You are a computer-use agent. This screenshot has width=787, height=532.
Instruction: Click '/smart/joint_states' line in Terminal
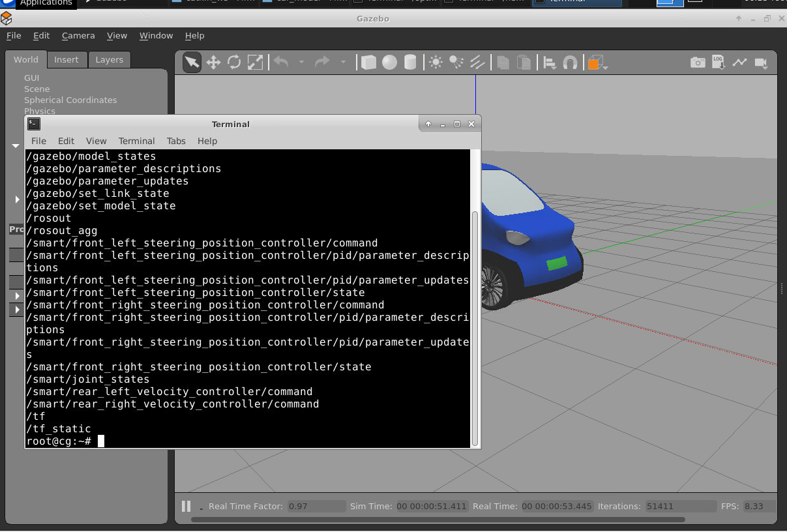(x=88, y=379)
